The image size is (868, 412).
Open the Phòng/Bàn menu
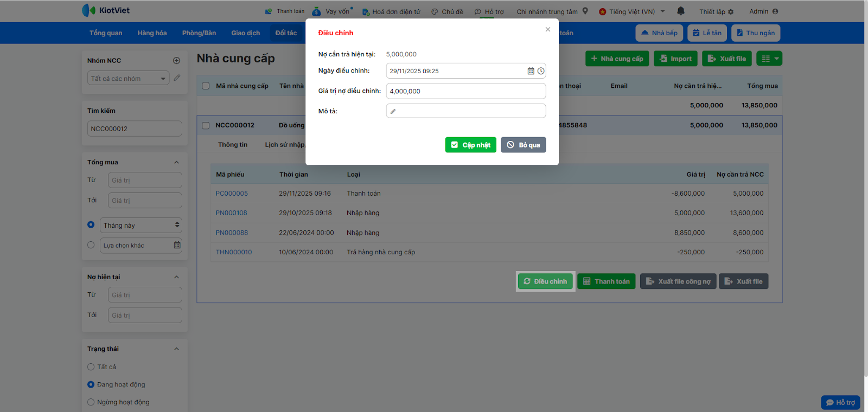tap(199, 33)
